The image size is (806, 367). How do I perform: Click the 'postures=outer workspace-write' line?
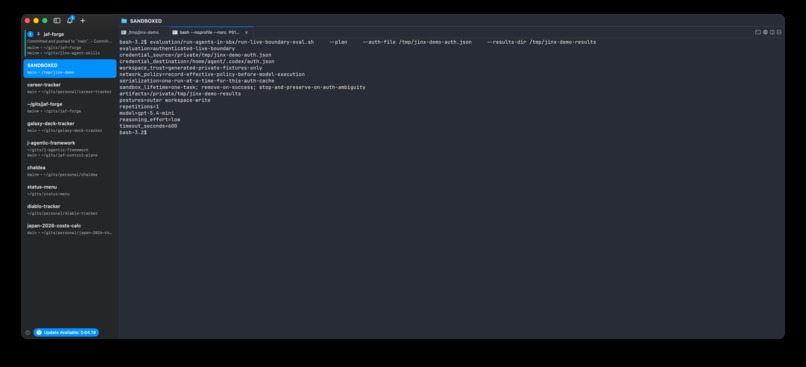coord(165,100)
